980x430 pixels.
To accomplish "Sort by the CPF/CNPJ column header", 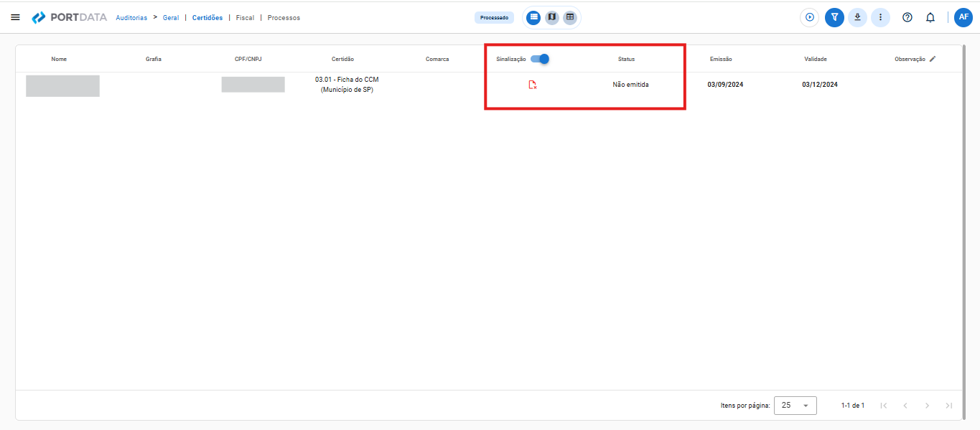I will tap(248, 59).
